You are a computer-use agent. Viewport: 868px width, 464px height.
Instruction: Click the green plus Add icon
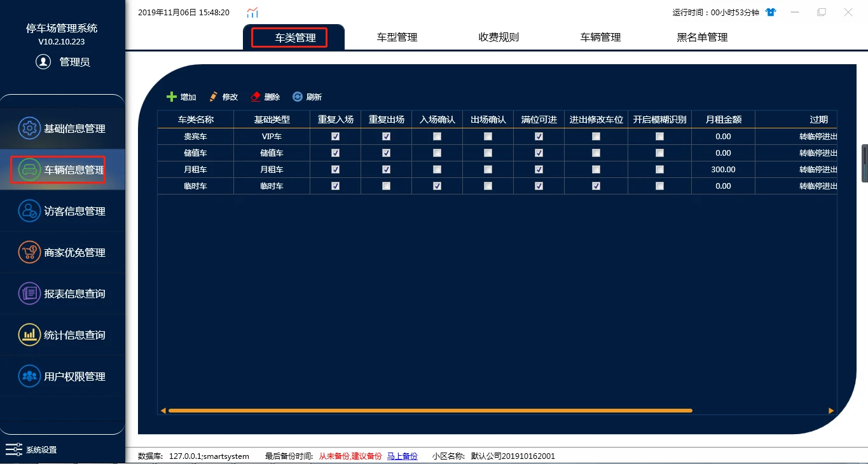[x=171, y=97]
